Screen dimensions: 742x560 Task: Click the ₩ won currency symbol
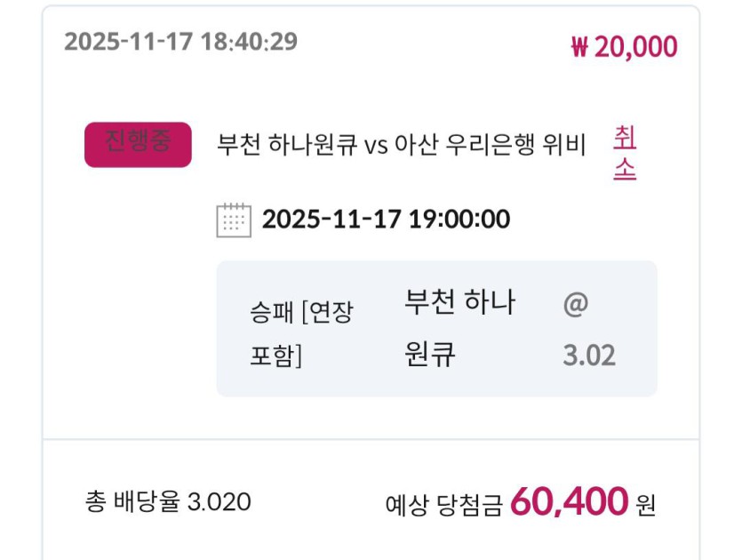(579, 46)
